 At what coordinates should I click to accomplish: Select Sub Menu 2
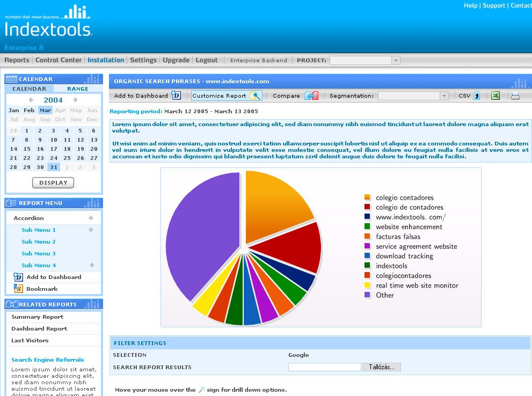pyautogui.click(x=39, y=241)
